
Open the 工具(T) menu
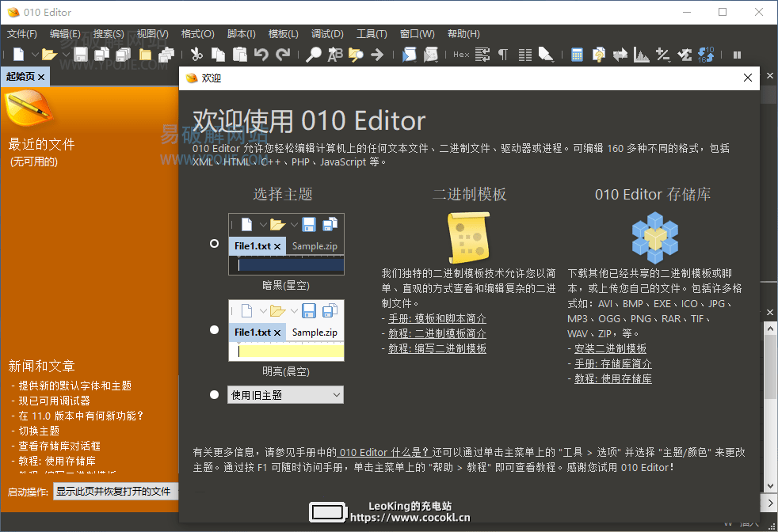point(372,34)
